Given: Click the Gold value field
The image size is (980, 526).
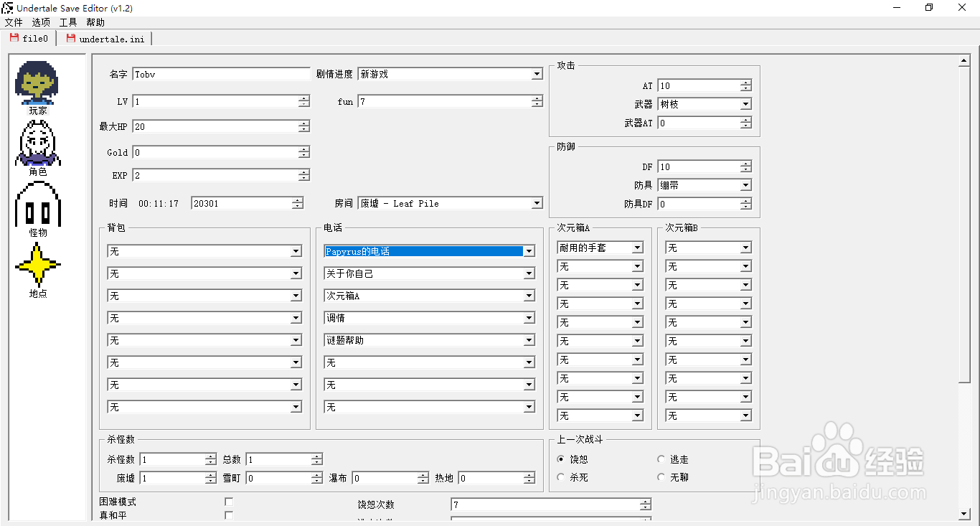Looking at the screenshot, I should (216, 152).
